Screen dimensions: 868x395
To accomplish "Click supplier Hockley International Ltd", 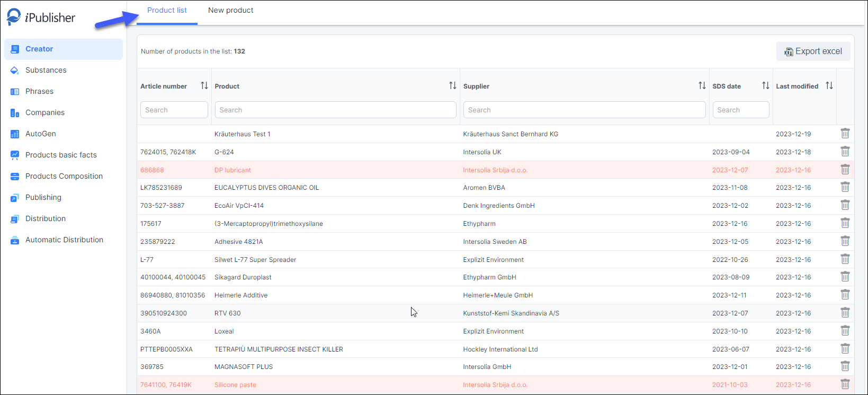I will 500,349.
